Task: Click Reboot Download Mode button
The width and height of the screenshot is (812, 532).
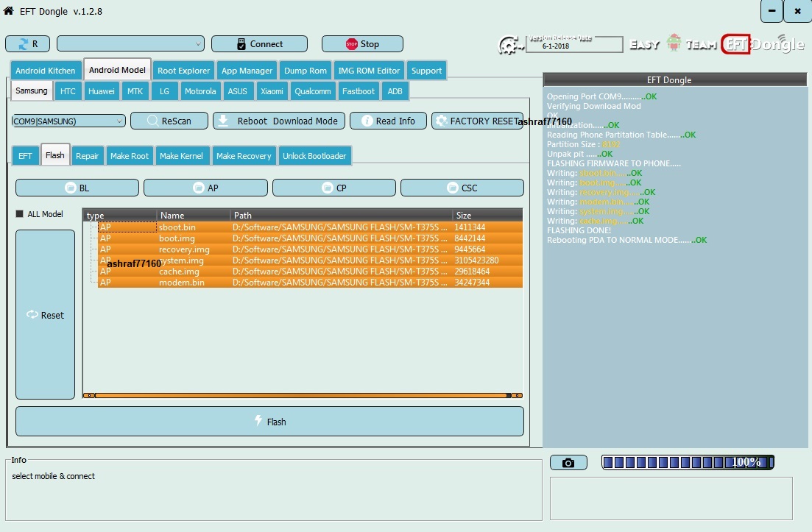Action: [279, 121]
